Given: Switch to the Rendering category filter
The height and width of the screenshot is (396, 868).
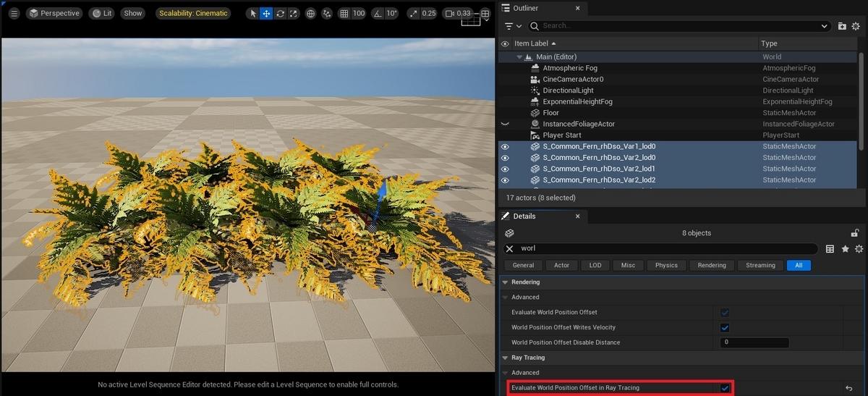Looking at the screenshot, I should click(712, 265).
